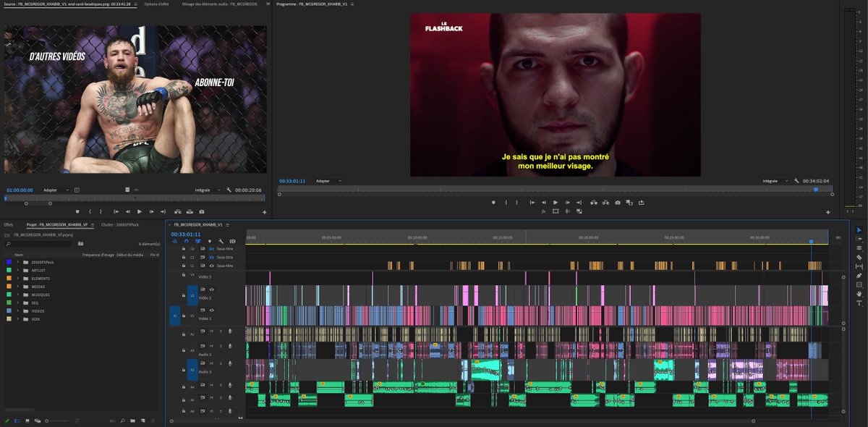Select the Pen tool
The width and height of the screenshot is (868, 427).
(859, 276)
